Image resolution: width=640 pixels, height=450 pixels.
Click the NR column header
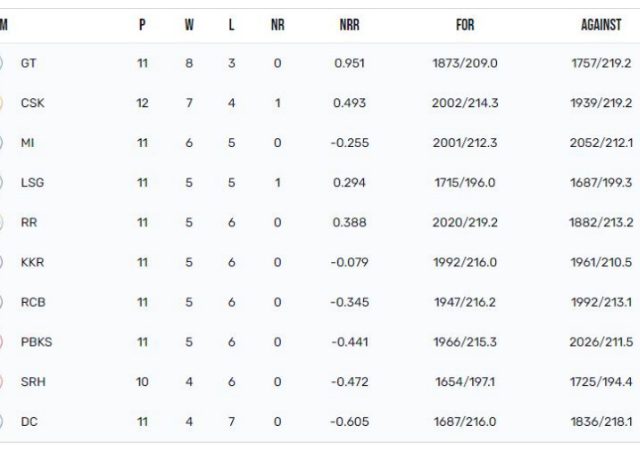(x=278, y=25)
